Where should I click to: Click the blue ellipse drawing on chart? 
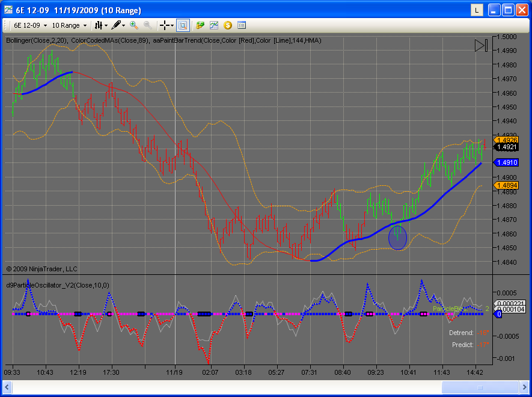[x=397, y=238]
